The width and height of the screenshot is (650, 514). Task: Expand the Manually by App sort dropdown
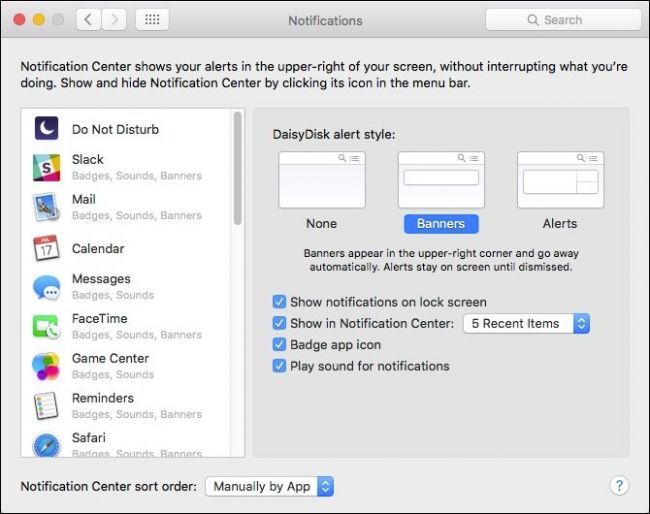pos(269,486)
